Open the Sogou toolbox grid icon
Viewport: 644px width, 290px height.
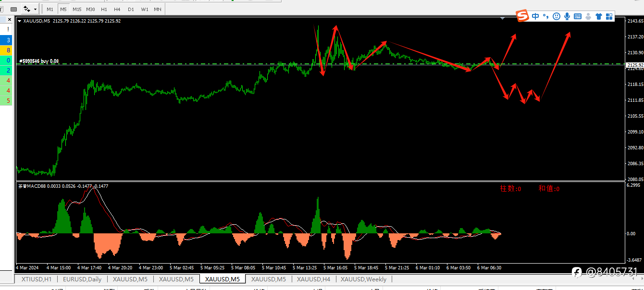tap(609, 16)
